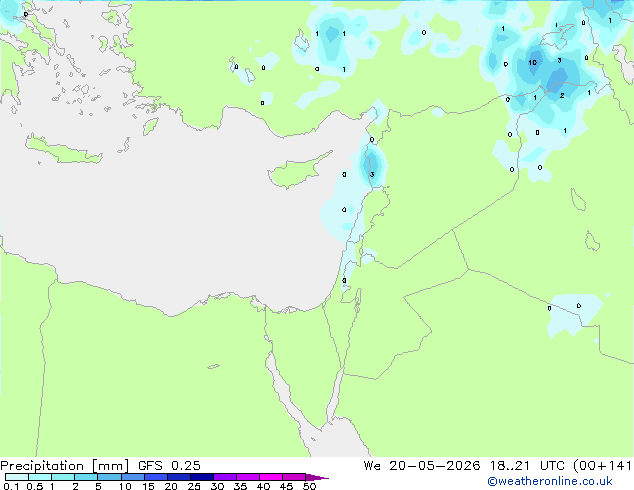Select the 2–5 mm legend swatch

[x=86, y=477]
